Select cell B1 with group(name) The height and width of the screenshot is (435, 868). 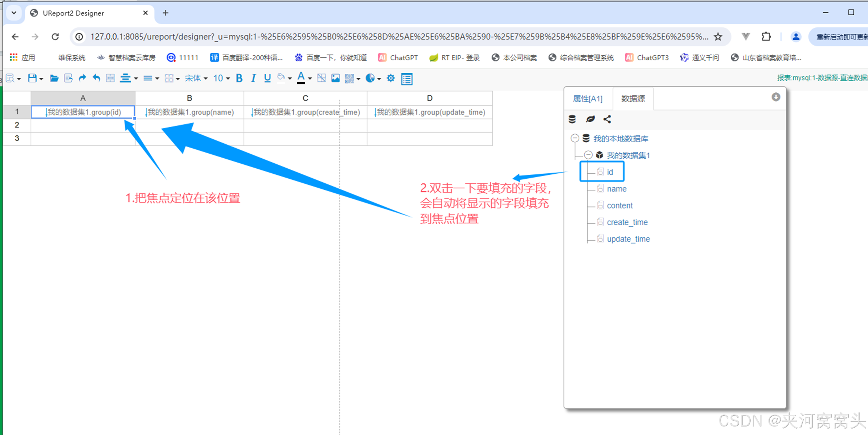[189, 112]
